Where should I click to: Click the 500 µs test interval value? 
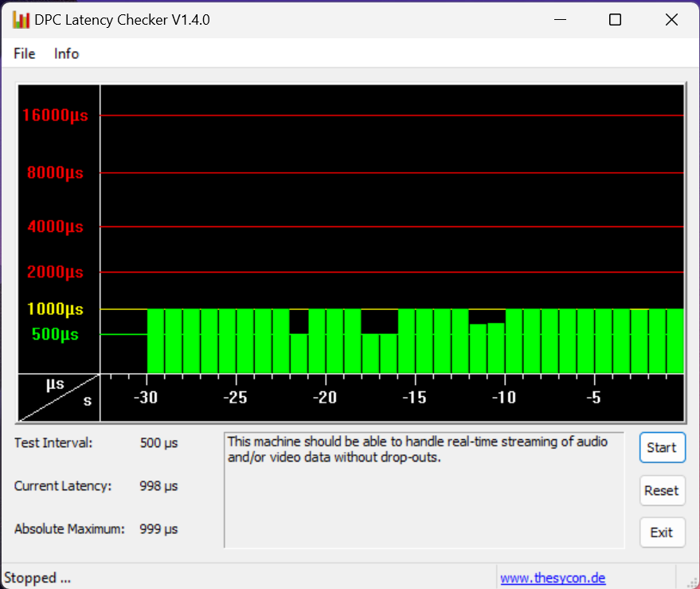pos(159,443)
